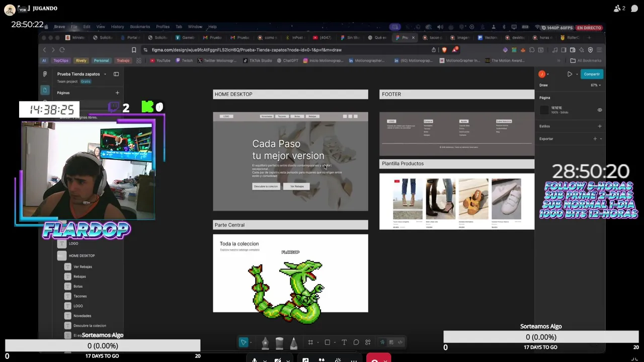This screenshot has width=644, height=362.
Task: Switch to Draw mode toggle
Action: point(382,342)
